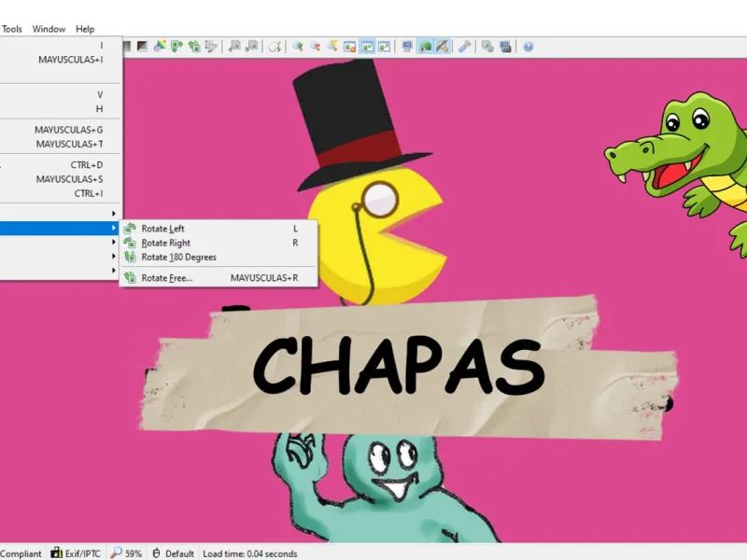Choose the menu entry with shortcut MAYUSCULAS+T
Viewport: 747px width, 560px height.
coord(60,145)
